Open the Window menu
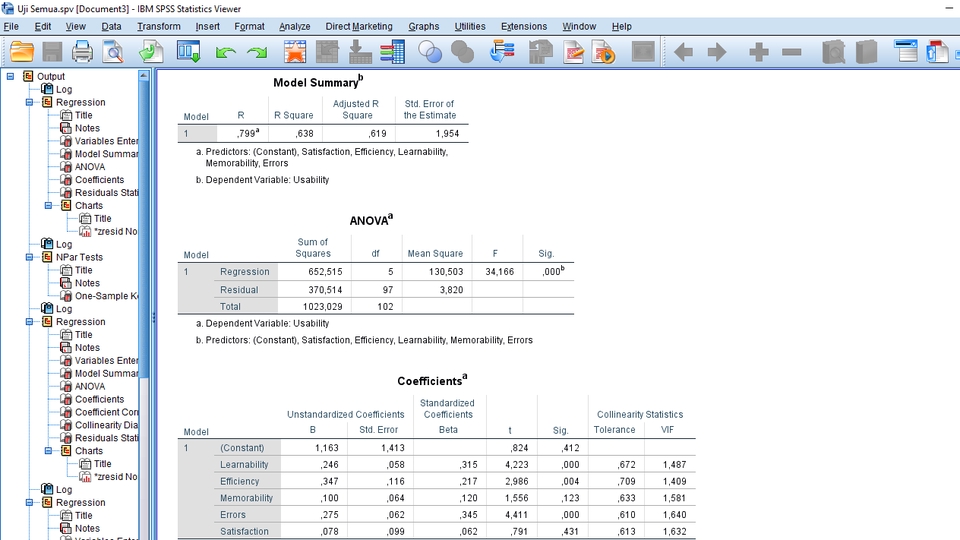This screenshot has height=540, width=960. point(579,26)
